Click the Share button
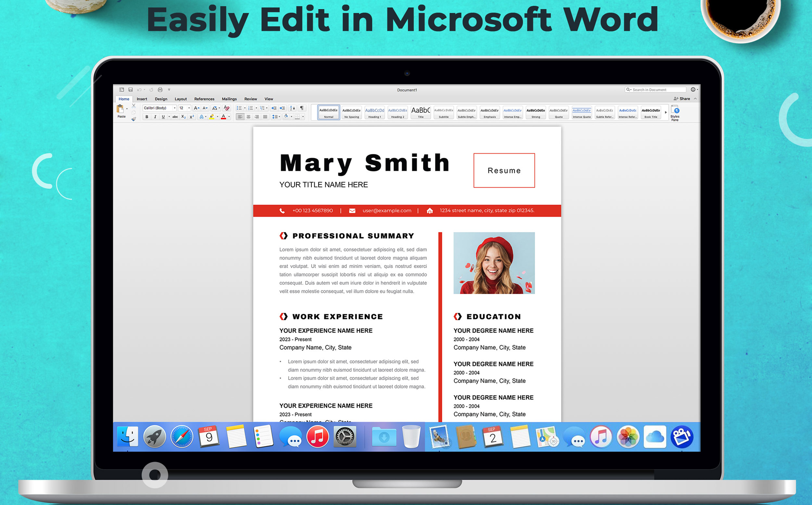Screen dimensions: 812x505 tap(682, 99)
